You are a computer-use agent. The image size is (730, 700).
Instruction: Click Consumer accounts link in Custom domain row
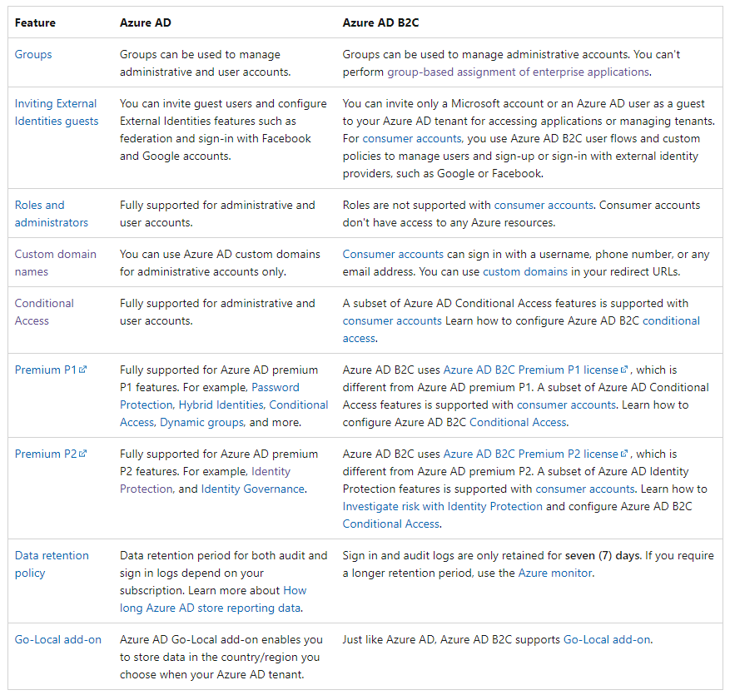coord(393,254)
